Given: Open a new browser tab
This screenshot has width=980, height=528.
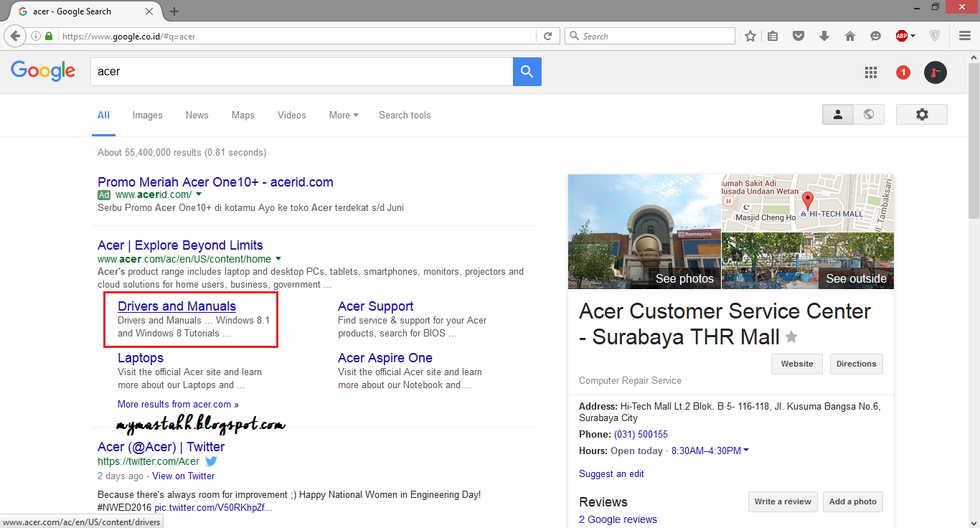Looking at the screenshot, I should click(x=174, y=11).
